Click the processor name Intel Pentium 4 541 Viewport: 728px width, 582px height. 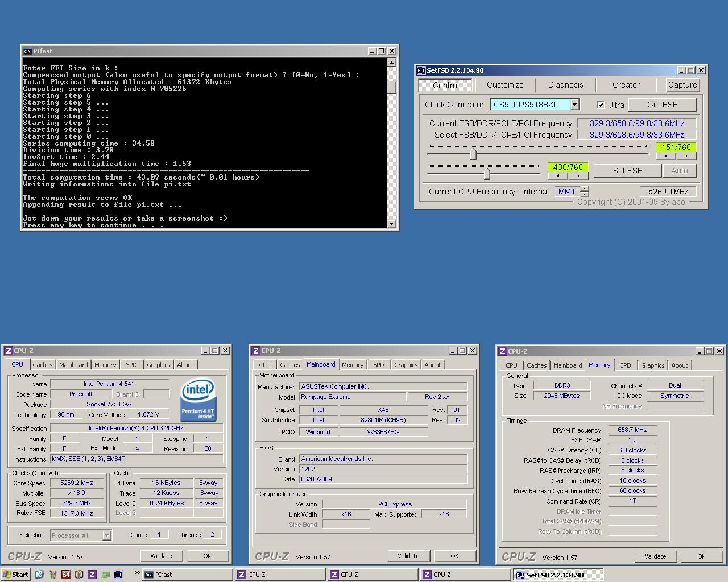pos(109,384)
